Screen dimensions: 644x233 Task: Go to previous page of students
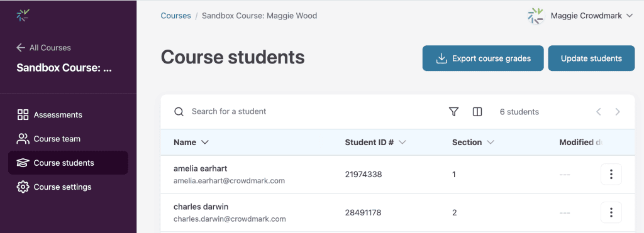tap(599, 112)
